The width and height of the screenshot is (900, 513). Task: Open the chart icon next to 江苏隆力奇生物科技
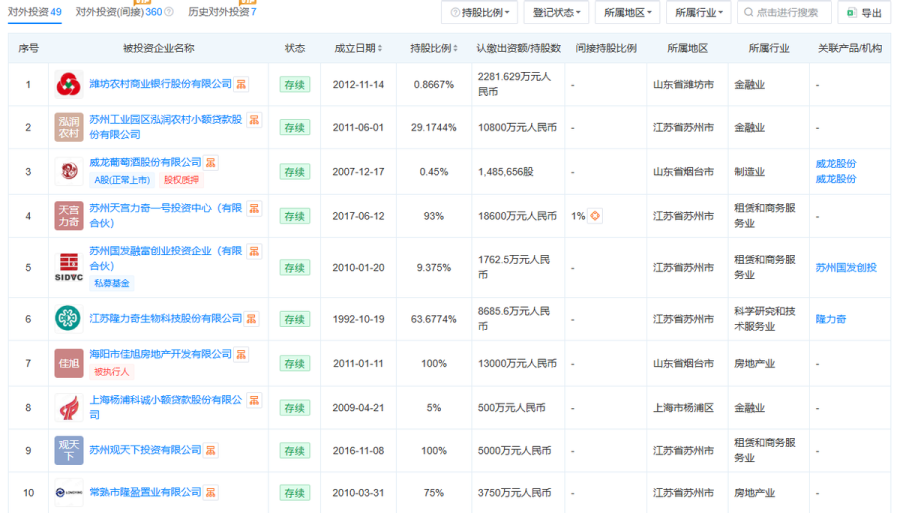click(x=252, y=318)
